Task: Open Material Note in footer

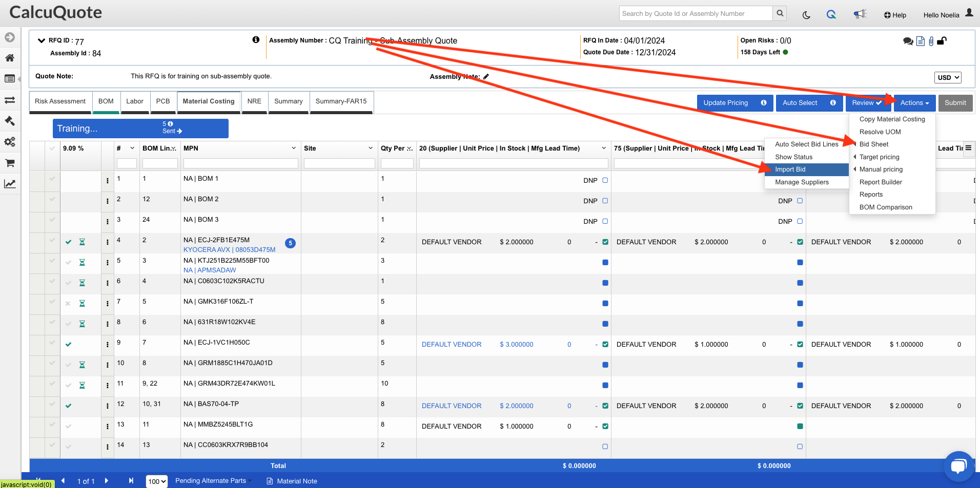Action: pos(292,481)
